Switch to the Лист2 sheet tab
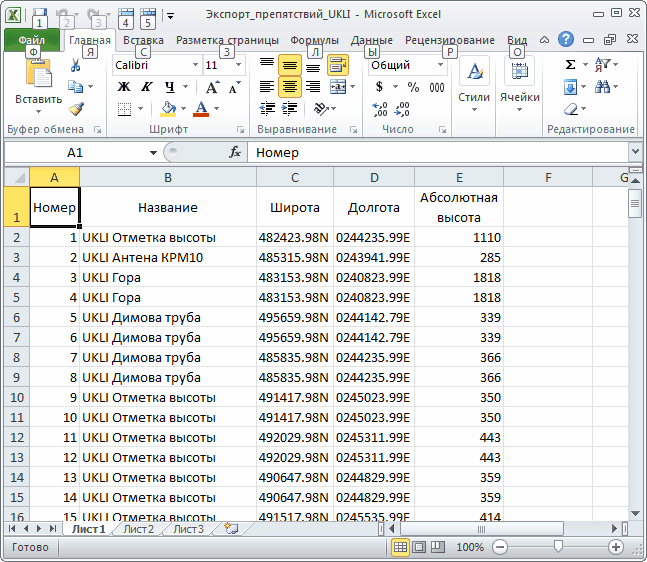The width and height of the screenshot is (647, 562). click(138, 529)
